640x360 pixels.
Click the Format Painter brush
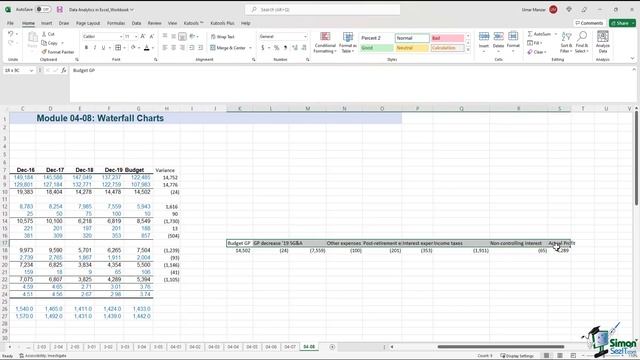tap(44, 52)
